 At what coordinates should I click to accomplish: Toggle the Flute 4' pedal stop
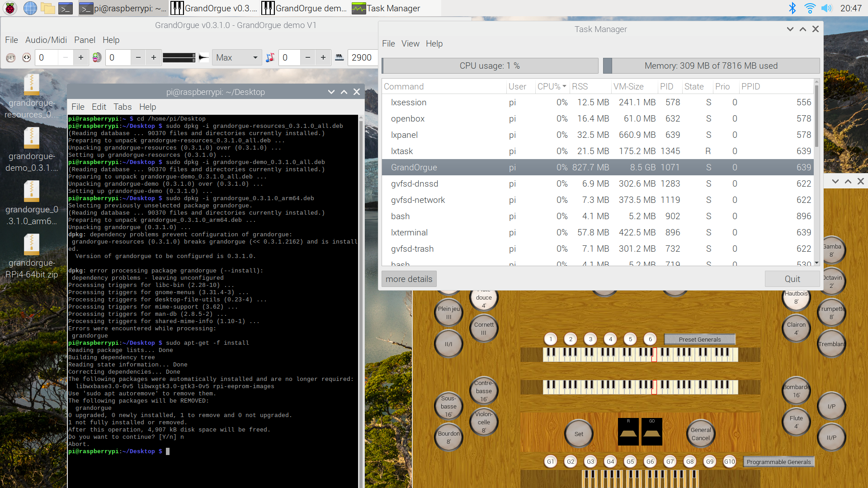(x=796, y=422)
